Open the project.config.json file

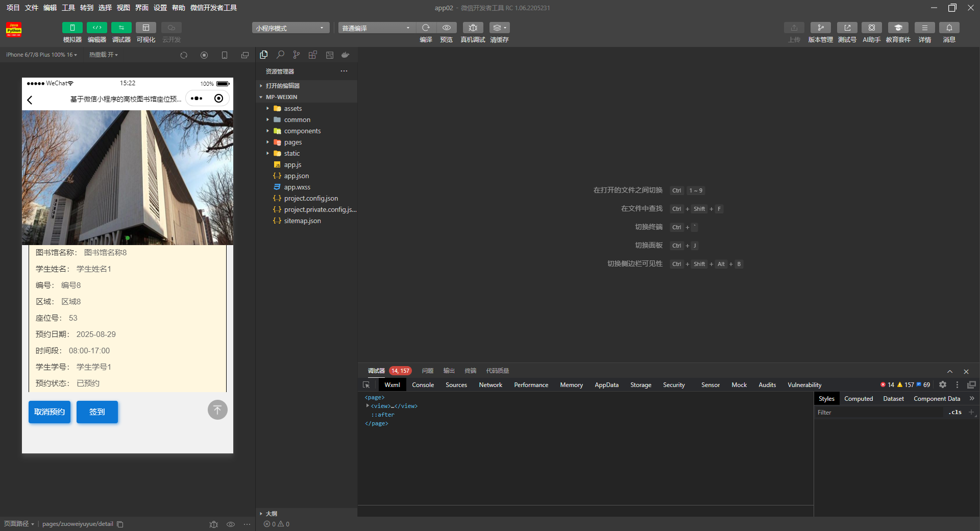pyautogui.click(x=306, y=198)
